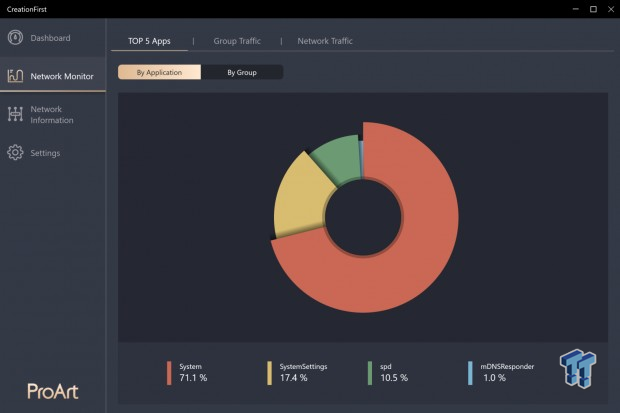Click the ProAart logo in sidebar
The height and width of the screenshot is (413, 620).
point(53,391)
